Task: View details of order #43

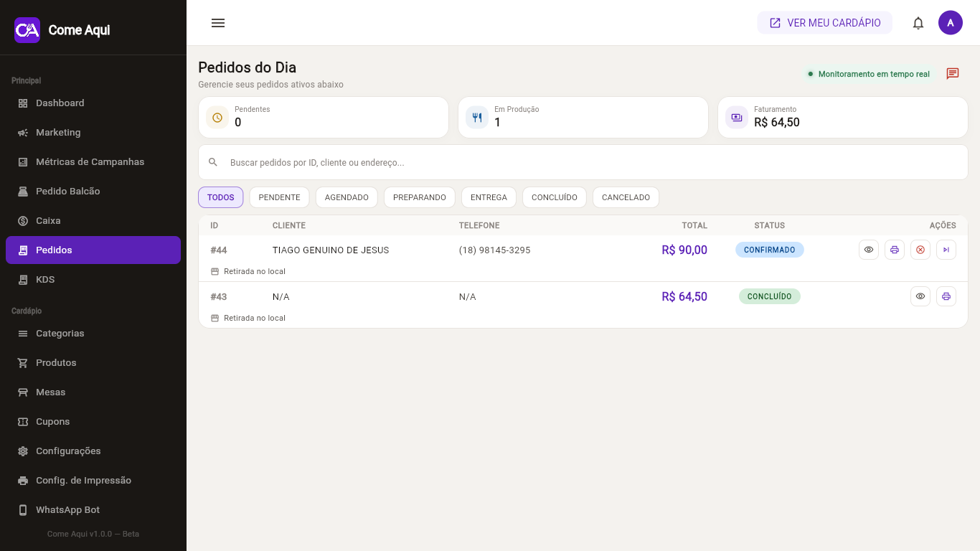Action: (x=920, y=296)
